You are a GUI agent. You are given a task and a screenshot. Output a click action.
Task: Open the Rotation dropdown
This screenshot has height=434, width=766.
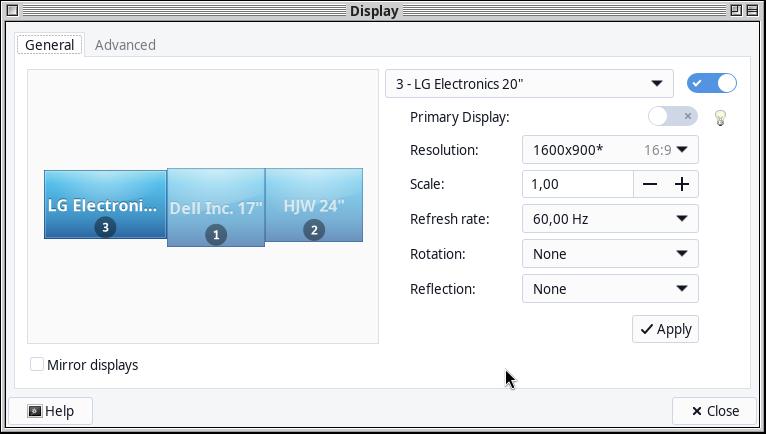tap(610, 254)
